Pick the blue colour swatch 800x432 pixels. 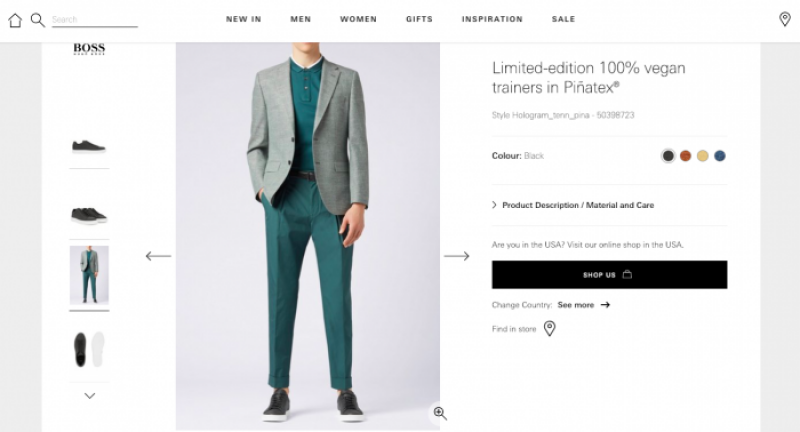pos(720,156)
